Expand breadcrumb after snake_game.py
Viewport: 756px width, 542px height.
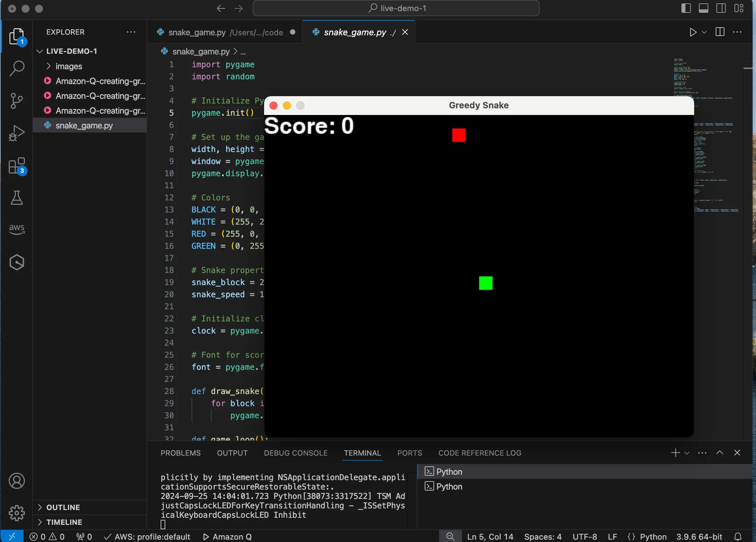243,52
